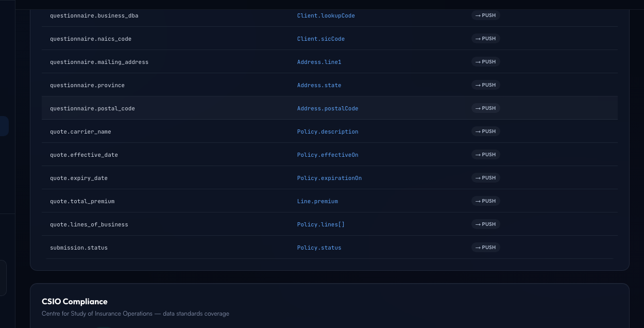
Task: Click PUSH badge for questionnaire.naics_code row
Action: [x=486, y=39]
